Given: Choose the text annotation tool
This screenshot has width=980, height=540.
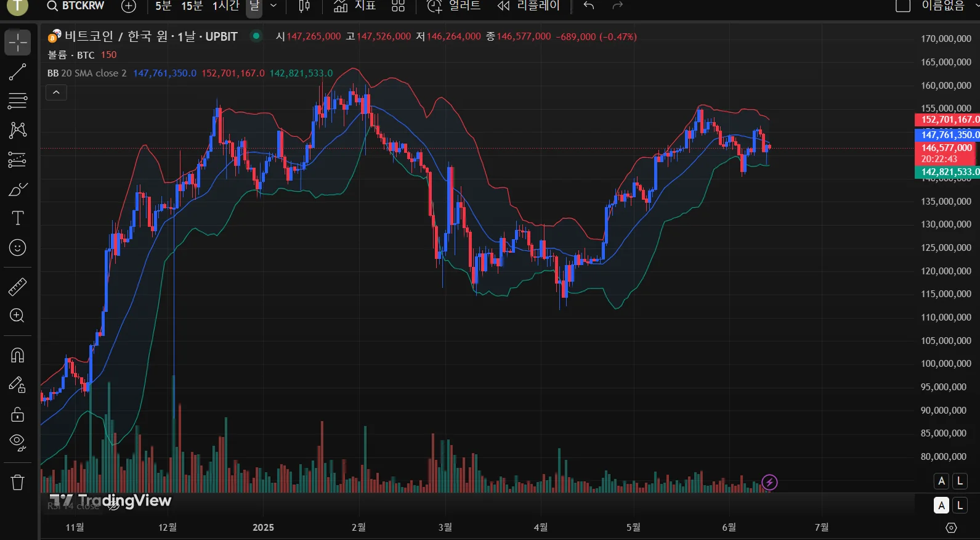Looking at the screenshot, I should (17, 218).
